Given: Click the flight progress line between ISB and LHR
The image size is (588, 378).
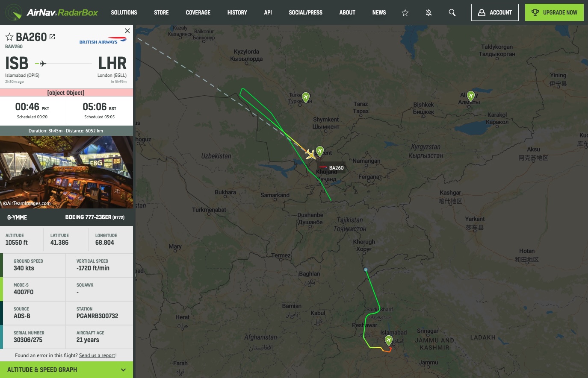Looking at the screenshot, I should (63, 64).
